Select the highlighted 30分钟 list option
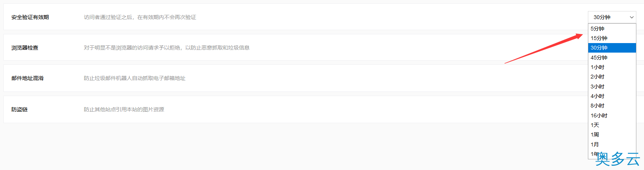This screenshot has height=170, width=644. coord(612,48)
